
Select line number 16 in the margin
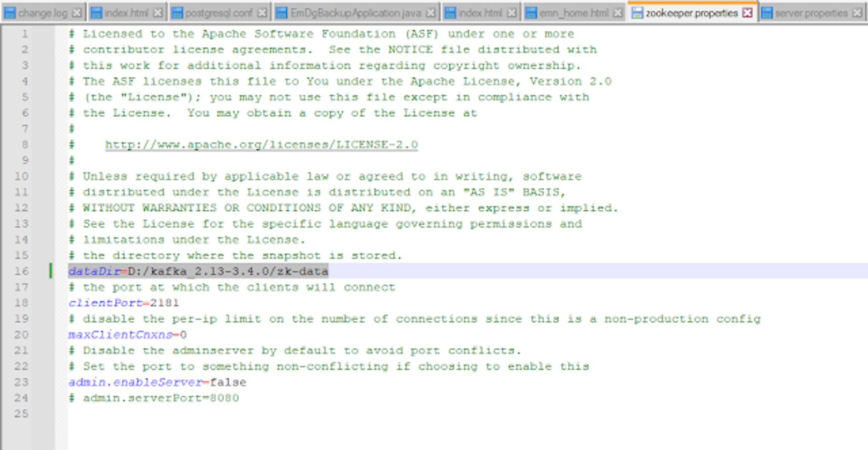click(x=21, y=271)
